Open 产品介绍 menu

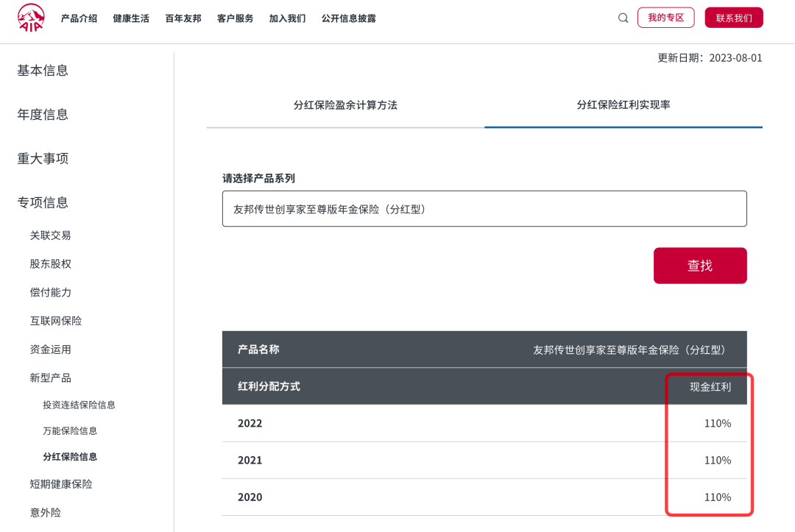coord(79,18)
